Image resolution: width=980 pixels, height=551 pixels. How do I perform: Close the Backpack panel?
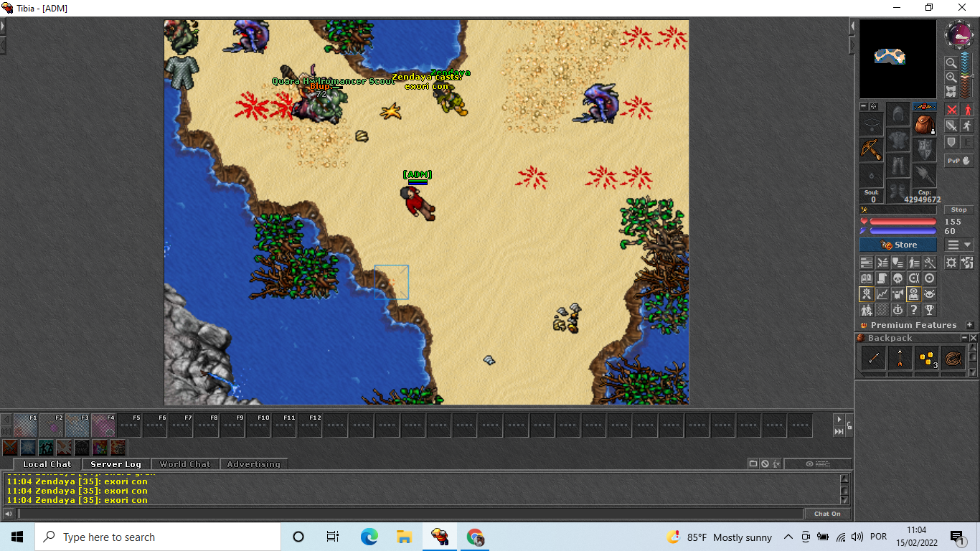point(974,338)
